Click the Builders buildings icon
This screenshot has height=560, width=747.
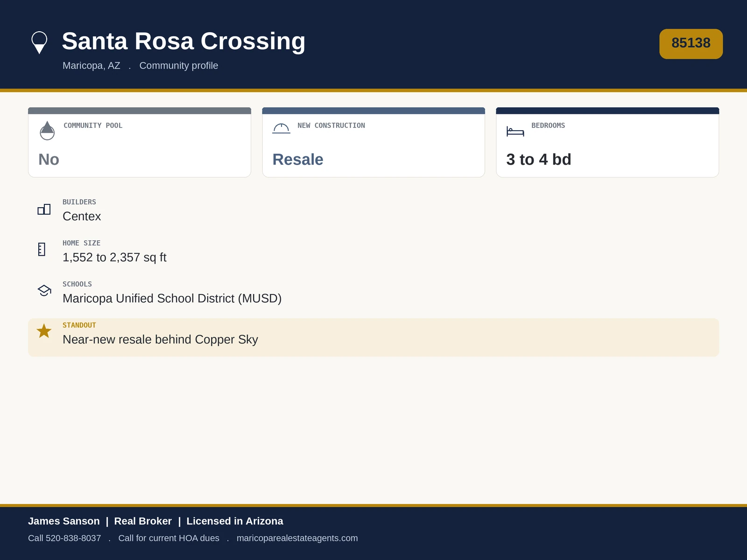(44, 210)
